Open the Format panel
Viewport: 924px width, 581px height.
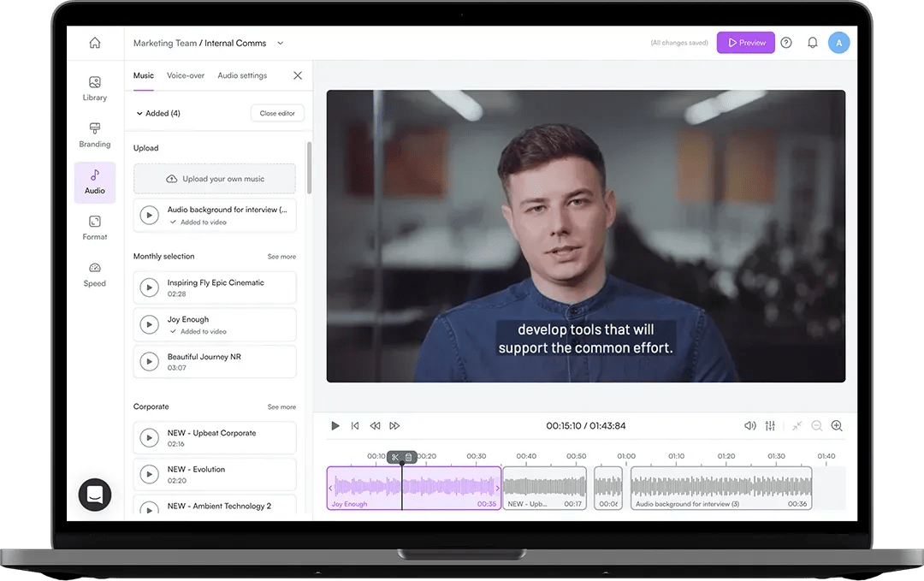[94, 229]
